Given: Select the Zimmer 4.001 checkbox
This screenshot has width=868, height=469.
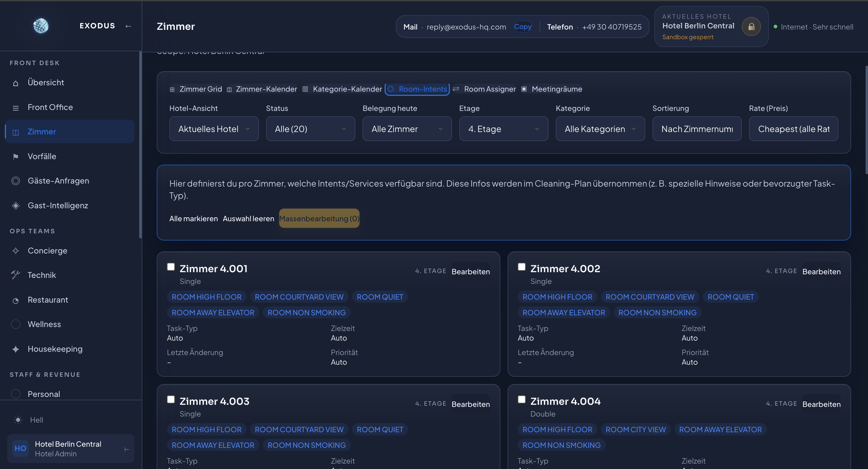Looking at the screenshot, I should (x=171, y=267).
